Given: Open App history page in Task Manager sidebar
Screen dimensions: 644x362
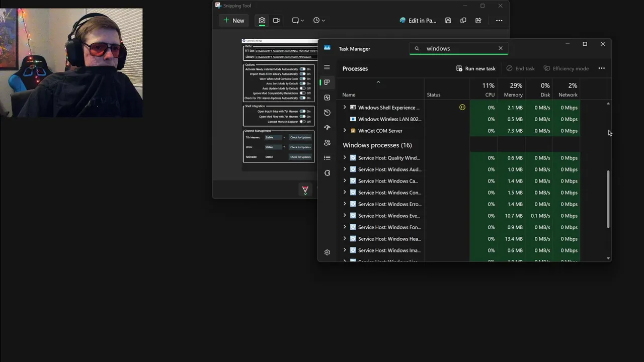Looking at the screenshot, I should pos(327,113).
